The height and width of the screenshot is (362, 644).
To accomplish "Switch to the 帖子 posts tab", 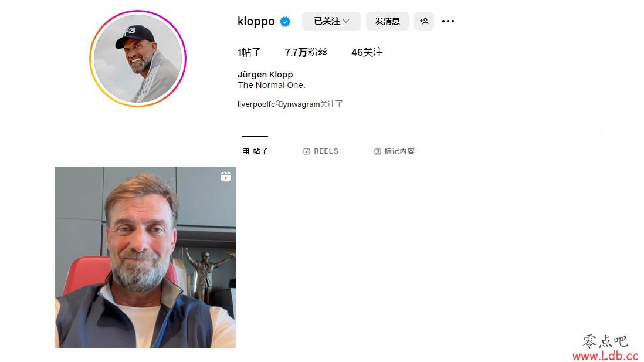I will [255, 151].
